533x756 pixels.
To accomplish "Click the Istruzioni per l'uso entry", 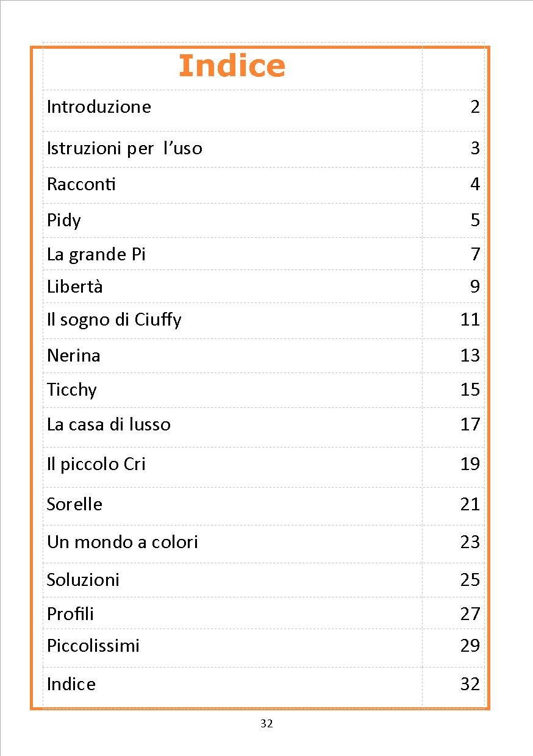I will (124, 148).
